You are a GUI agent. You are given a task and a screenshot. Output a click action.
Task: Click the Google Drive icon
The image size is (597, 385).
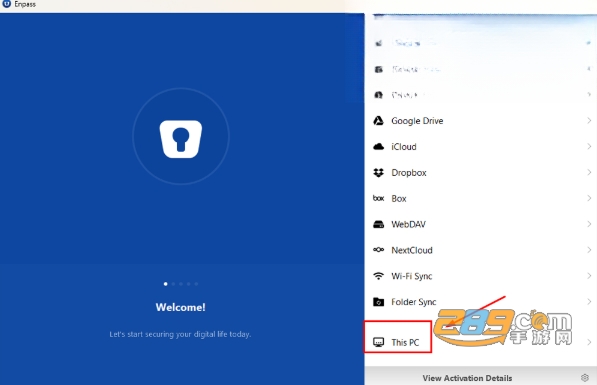tap(378, 121)
